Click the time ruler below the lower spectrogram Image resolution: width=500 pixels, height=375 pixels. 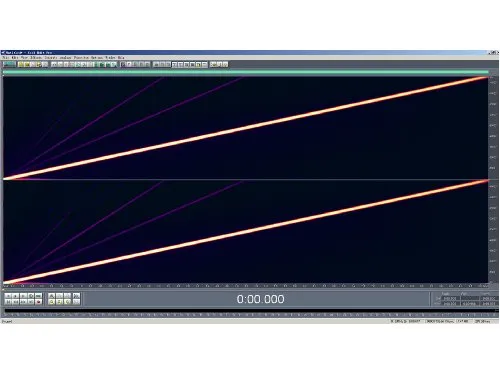[246, 286]
